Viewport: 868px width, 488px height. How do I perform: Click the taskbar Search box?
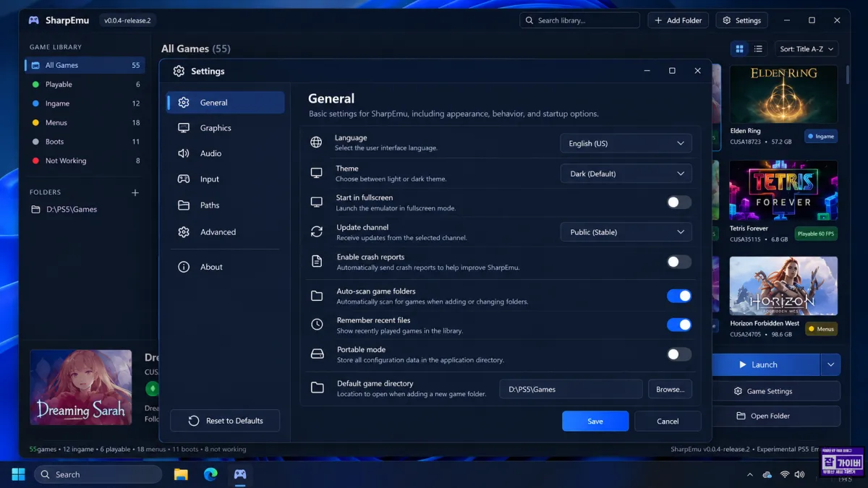coord(98,474)
